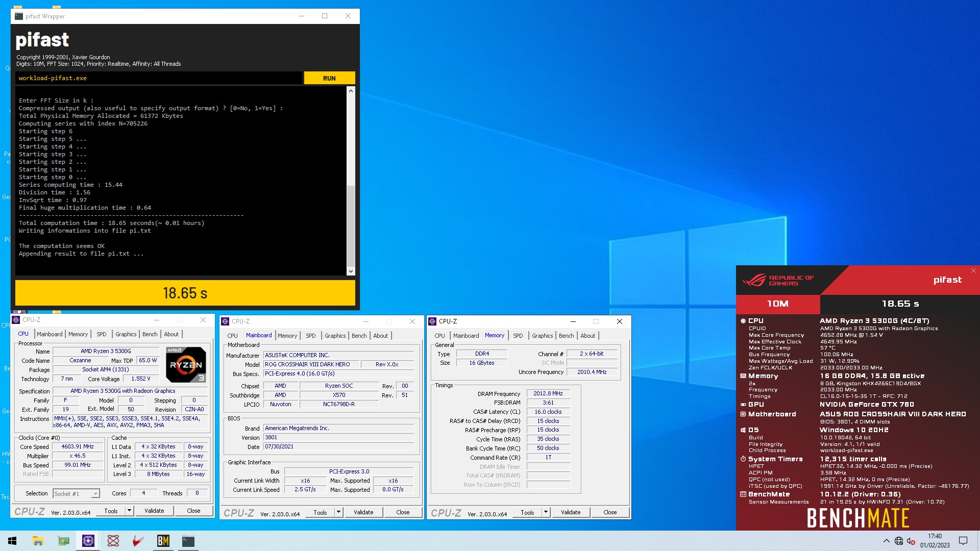Open the green graphics card taskbar app

[x=63, y=541]
